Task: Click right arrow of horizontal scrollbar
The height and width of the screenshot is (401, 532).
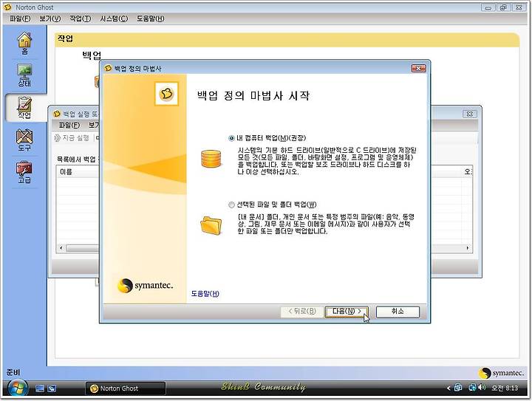Action: pyautogui.click(x=468, y=248)
